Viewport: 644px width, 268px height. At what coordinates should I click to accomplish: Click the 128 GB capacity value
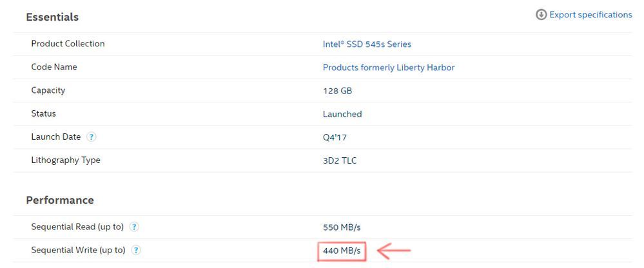337,91
